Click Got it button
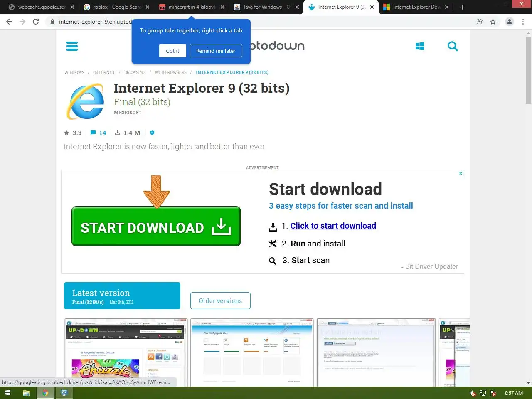Image resolution: width=532 pixels, height=399 pixels. point(172,51)
